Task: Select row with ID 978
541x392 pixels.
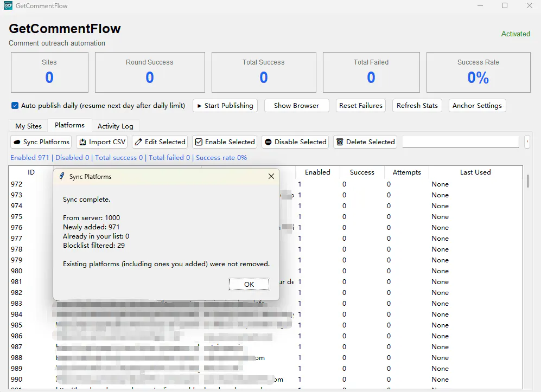Action: pyautogui.click(x=266, y=249)
